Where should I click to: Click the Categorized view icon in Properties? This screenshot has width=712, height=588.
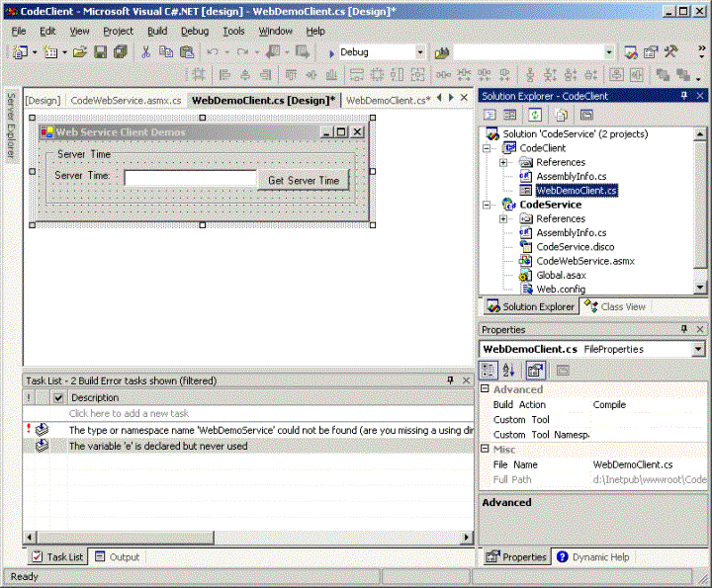[489, 371]
